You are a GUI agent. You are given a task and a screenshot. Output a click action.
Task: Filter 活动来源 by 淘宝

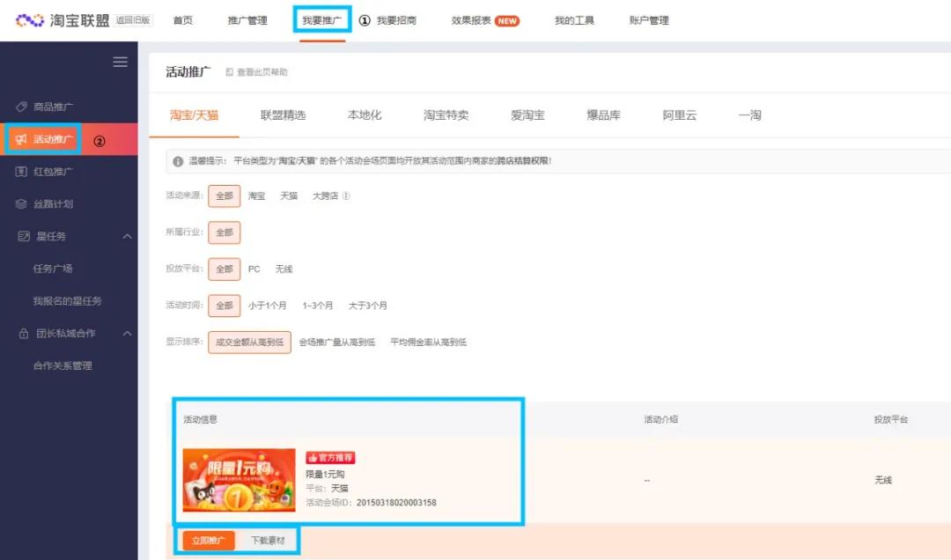pos(256,196)
